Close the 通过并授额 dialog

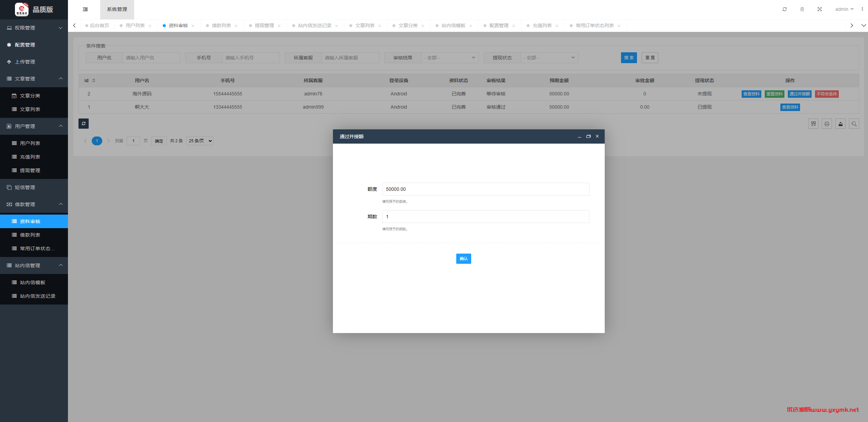tap(597, 136)
